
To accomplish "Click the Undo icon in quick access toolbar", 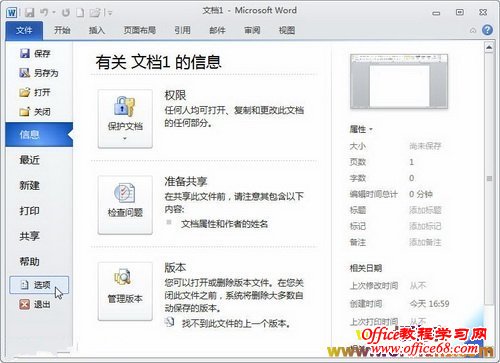I will pos(44,13).
